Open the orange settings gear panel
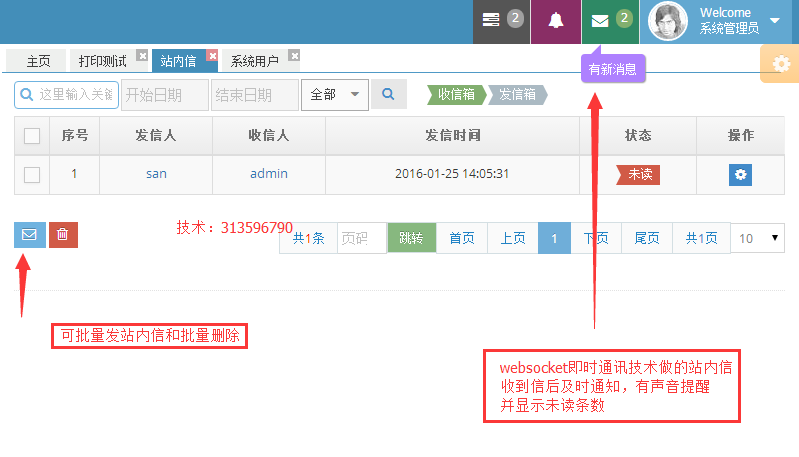Screen dimensions: 799x457 coord(781,64)
